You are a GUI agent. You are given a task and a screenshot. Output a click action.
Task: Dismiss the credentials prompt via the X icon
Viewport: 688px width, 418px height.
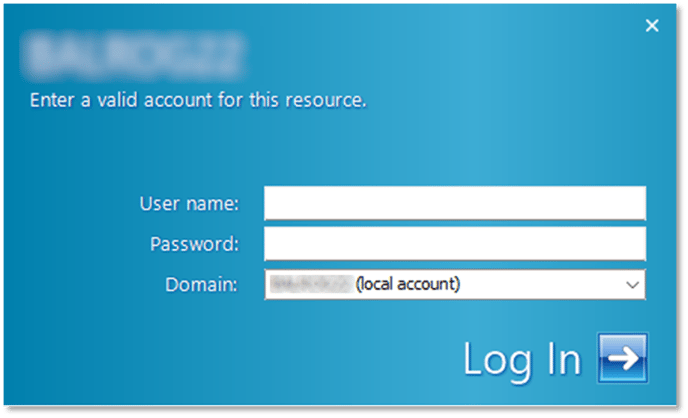pos(652,25)
